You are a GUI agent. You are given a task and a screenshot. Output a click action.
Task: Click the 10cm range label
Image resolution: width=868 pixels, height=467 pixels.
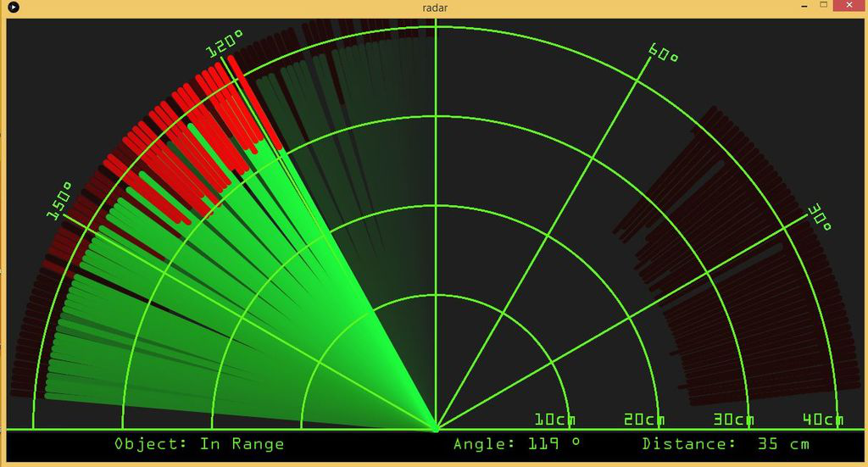click(555, 420)
